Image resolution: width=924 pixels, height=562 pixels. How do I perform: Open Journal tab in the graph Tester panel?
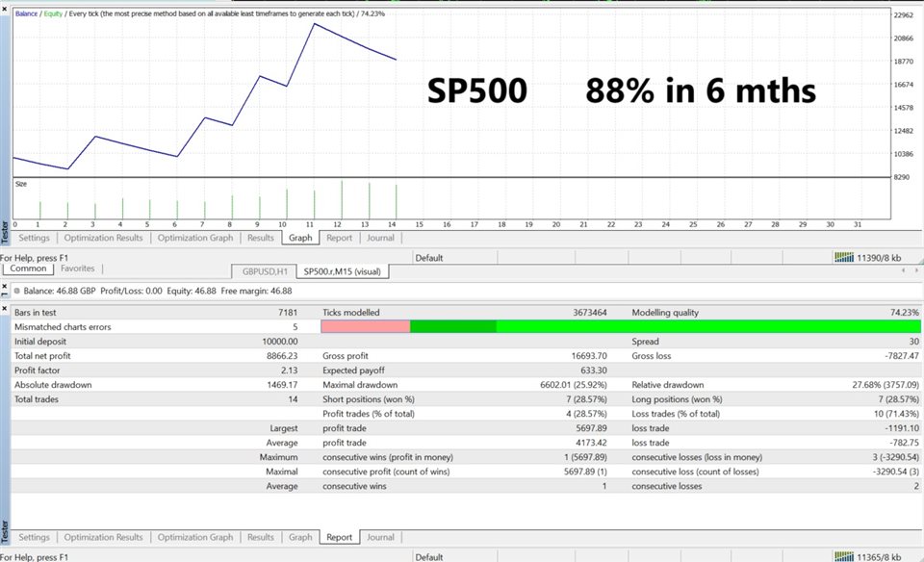pyautogui.click(x=380, y=238)
